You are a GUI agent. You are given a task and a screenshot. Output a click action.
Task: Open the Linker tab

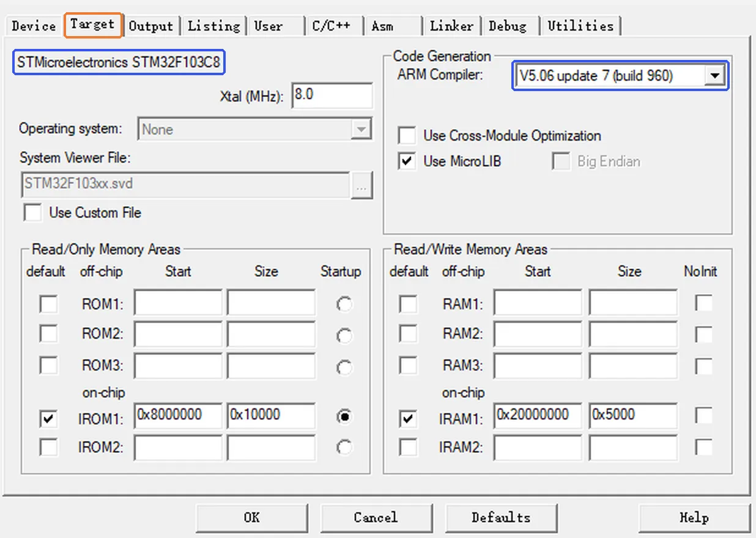[x=451, y=26]
